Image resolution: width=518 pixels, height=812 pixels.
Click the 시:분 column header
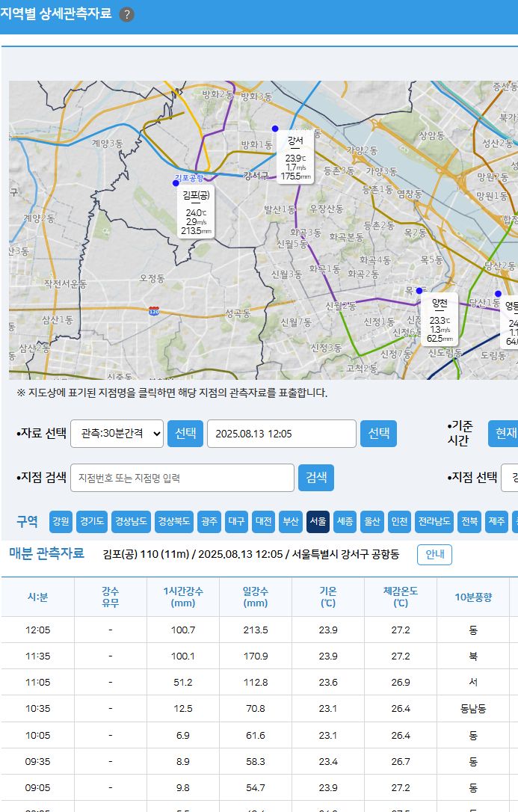tap(38, 597)
